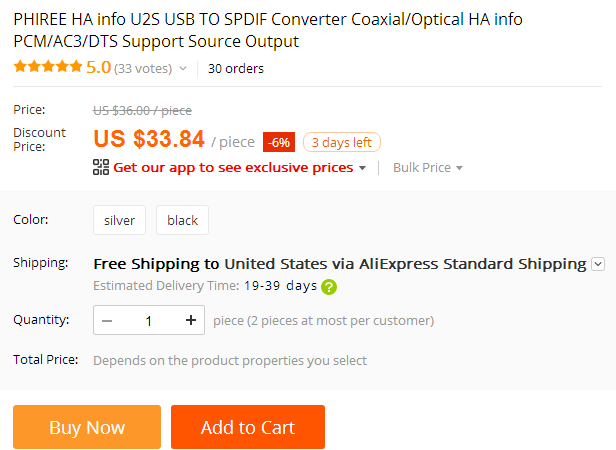The image size is (616, 450).
Task: Click the product title text
Action: tap(267, 30)
